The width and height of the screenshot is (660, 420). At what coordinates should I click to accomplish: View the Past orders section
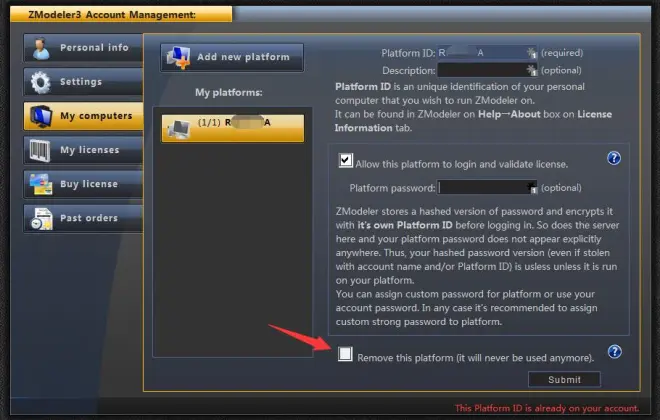tap(83, 218)
